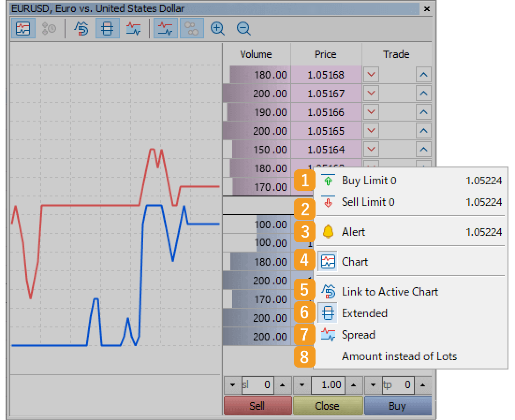Select the Chart toolbar icon

(23, 28)
